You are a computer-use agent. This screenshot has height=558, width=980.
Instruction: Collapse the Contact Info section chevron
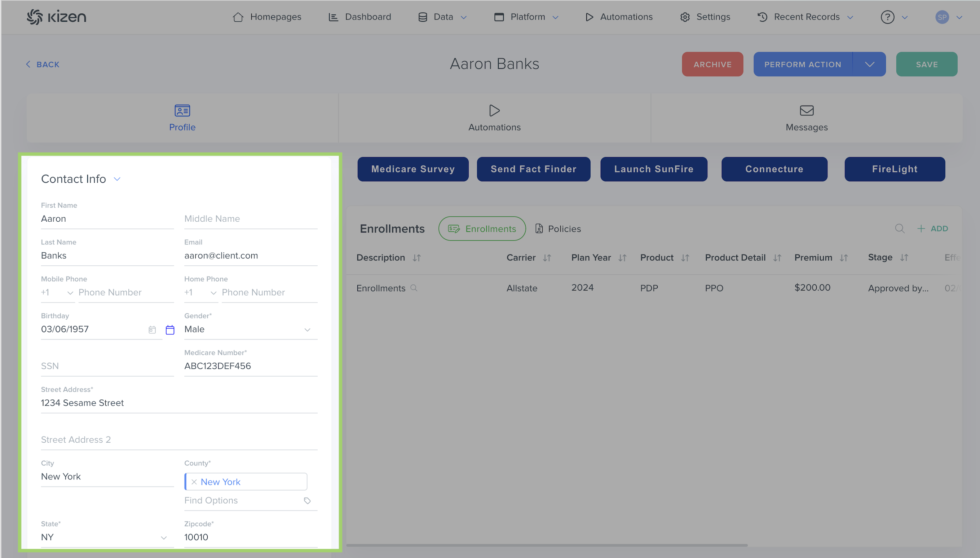117,179
